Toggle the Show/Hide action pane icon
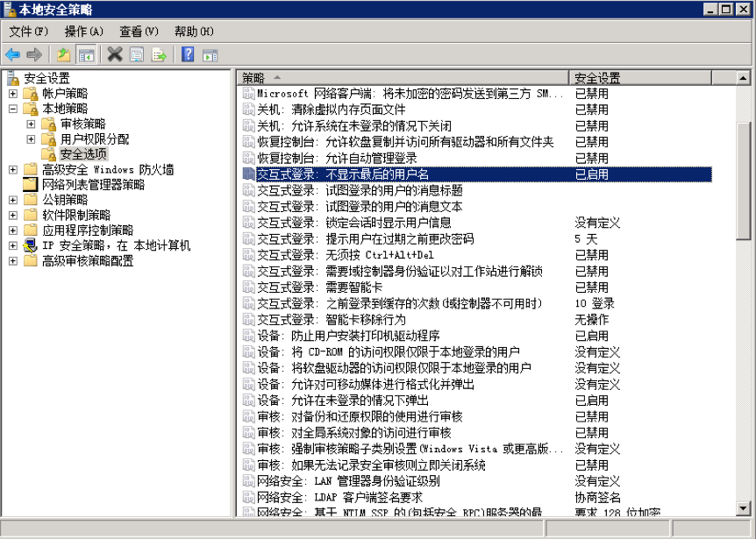This screenshot has height=539, width=756. coord(210,54)
